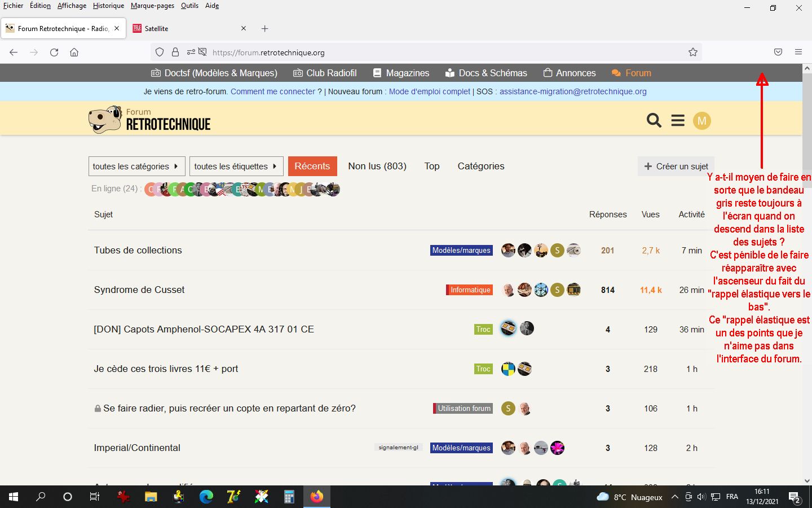Show hidden system tray icons chevron
The height and width of the screenshot is (508, 812).
[674, 497]
